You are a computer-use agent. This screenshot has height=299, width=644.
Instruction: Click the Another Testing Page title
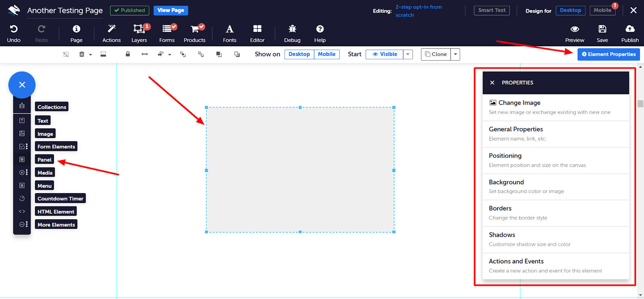tap(65, 10)
